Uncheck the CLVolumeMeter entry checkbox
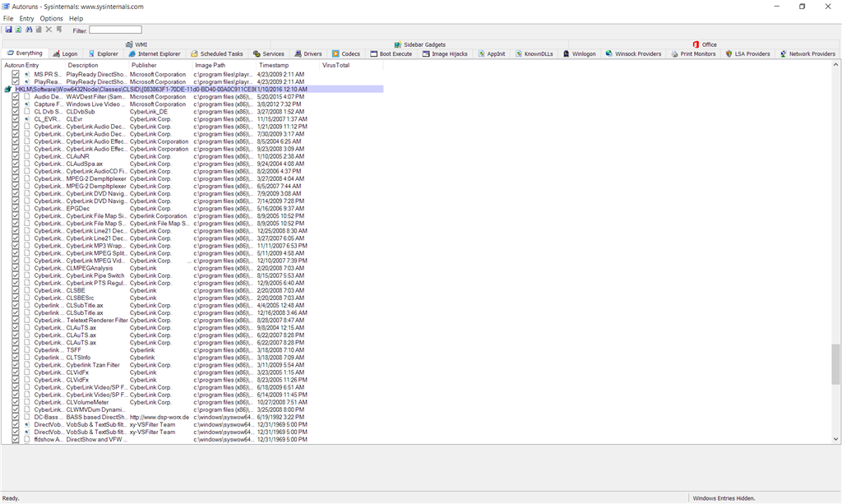Screen dimensions: 842x504 coord(16,402)
